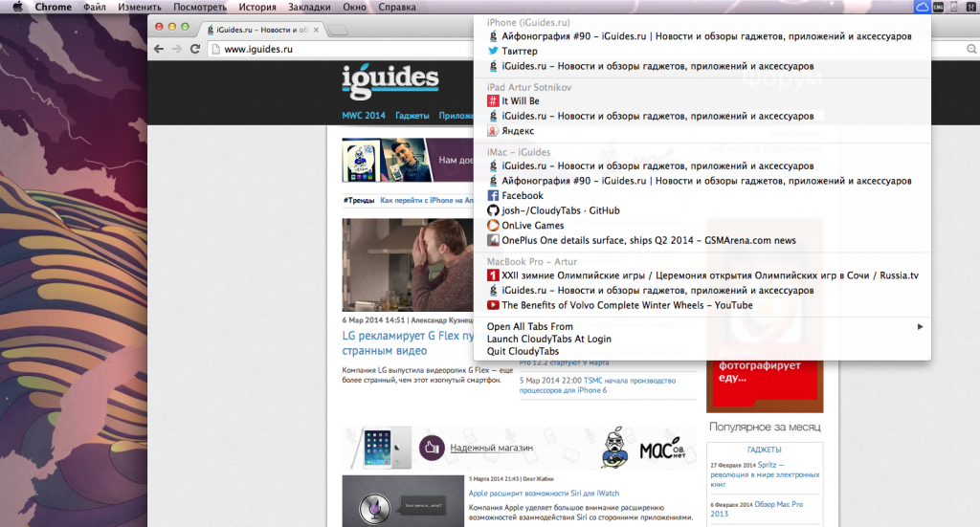This screenshot has width=980, height=527.
Task: Open josh-/CloudyTabs · GitHub tab
Action: click(x=702, y=210)
